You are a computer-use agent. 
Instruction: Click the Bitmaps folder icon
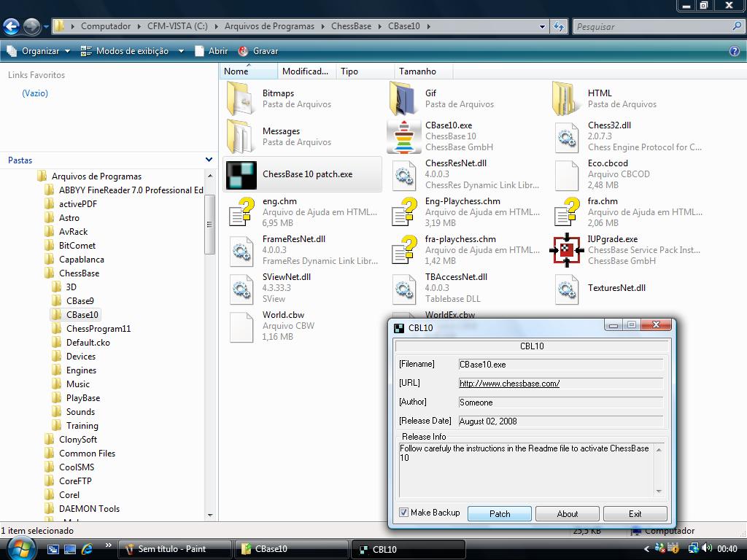click(241, 98)
